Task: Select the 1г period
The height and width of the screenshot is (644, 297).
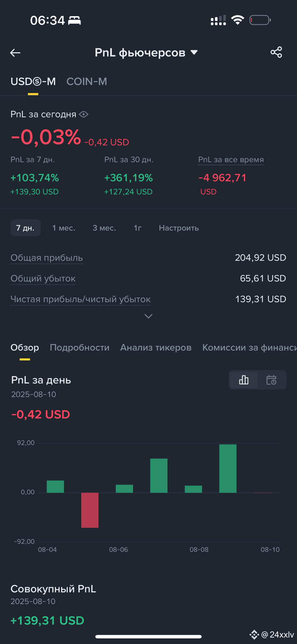Action: point(138,228)
